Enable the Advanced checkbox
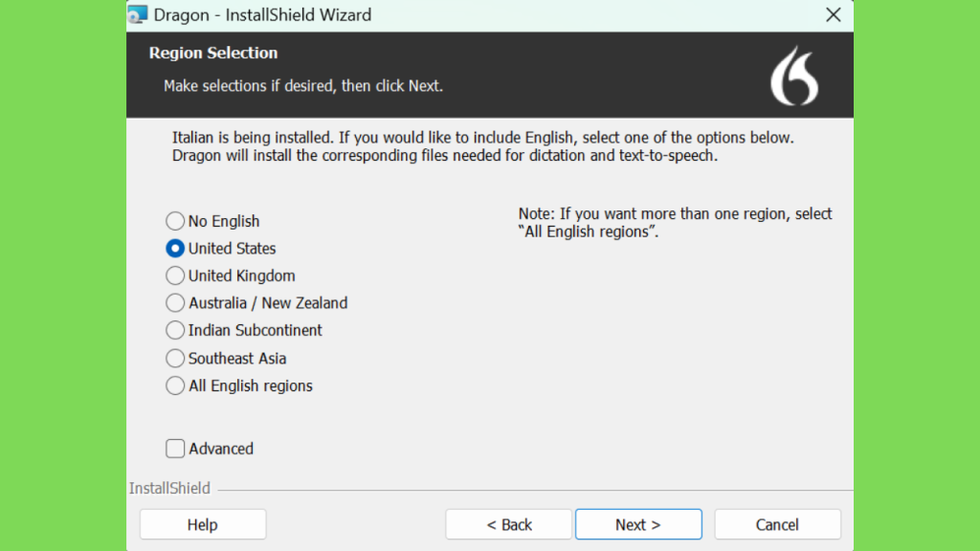 175,448
